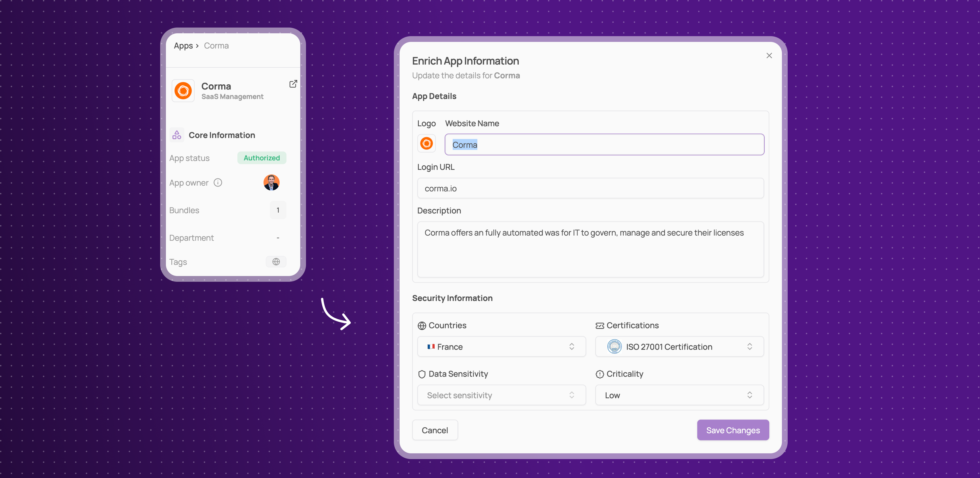Open Corma external link icon
The height and width of the screenshot is (478, 980).
coord(293,84)
